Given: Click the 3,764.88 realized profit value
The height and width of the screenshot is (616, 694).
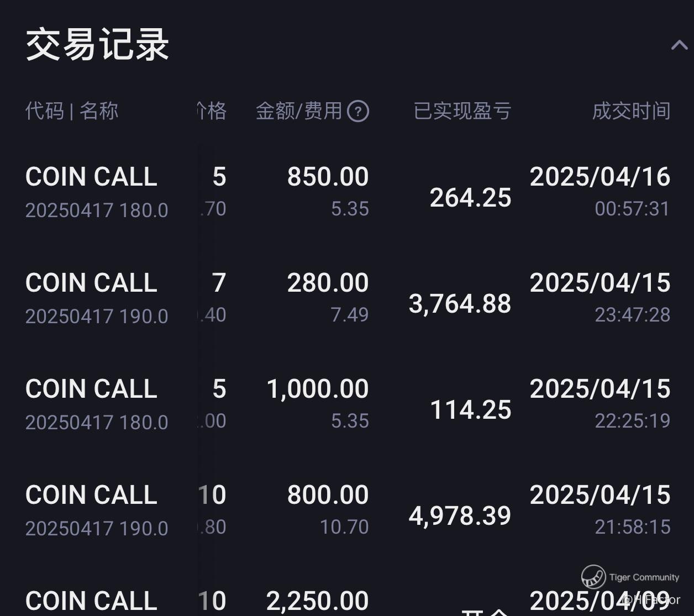Looking at the screenshot, I should 460,304.
